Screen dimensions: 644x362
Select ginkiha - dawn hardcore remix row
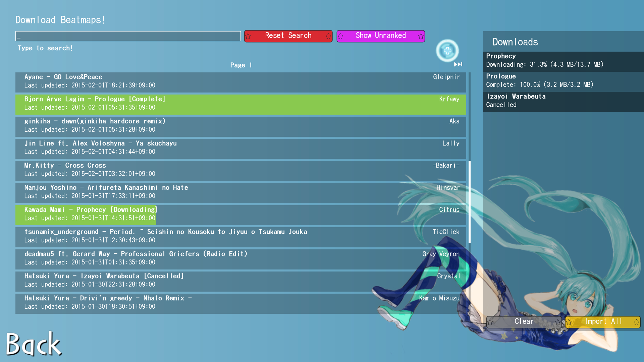click(x=241, y=126)
